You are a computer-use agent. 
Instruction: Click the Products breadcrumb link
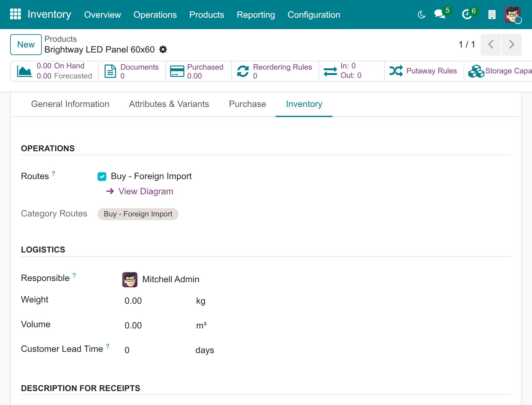60,39
